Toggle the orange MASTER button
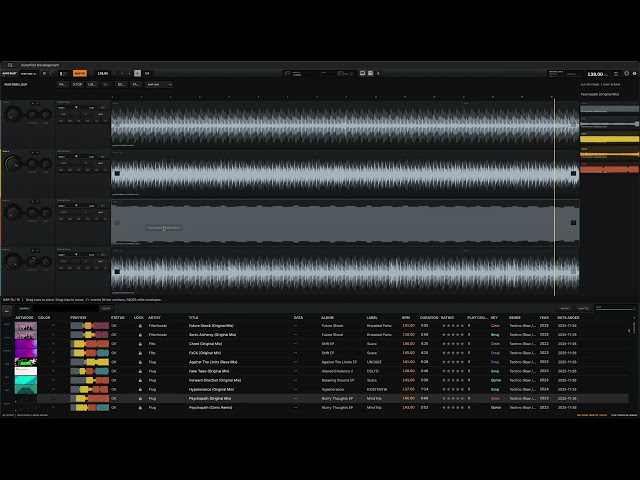640x480 pixels. click(80, 73)
